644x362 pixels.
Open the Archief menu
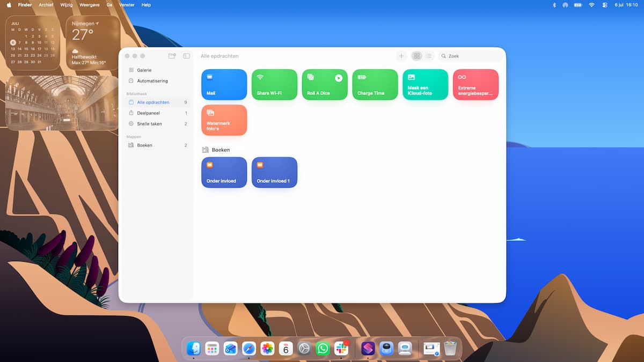pos(46,5)
